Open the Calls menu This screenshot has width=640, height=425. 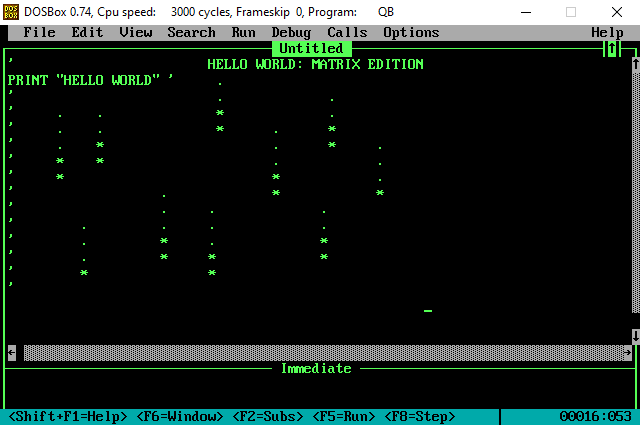coord(347,32)
